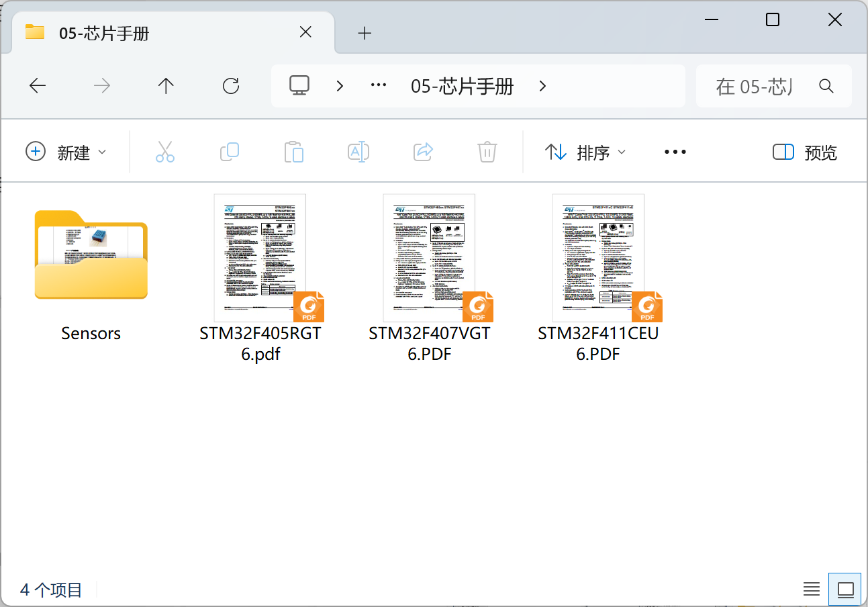Viewport: 868px width, 607px height.
Task: Open the STM32F407VGT6.PDF datasheet
Action: (x=428, y=257)
